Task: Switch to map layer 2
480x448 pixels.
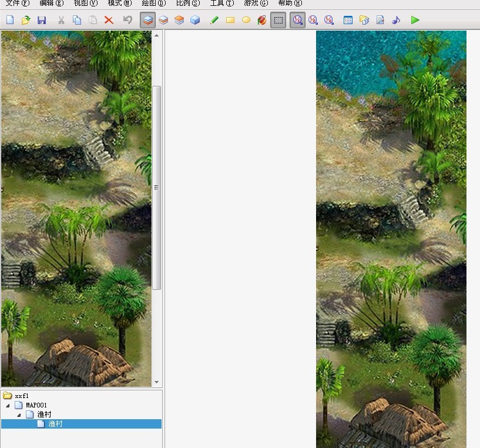Action: pos(163,20)
